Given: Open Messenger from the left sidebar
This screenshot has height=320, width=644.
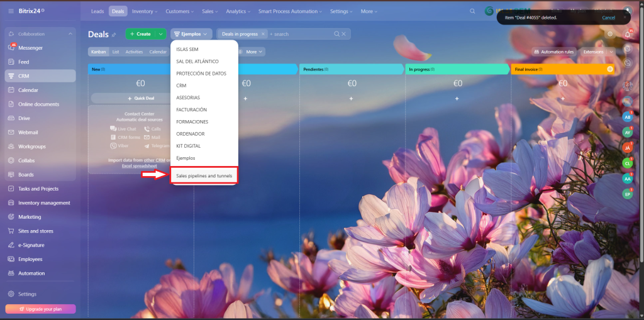Looking at the screenshot, I should 30,48.
